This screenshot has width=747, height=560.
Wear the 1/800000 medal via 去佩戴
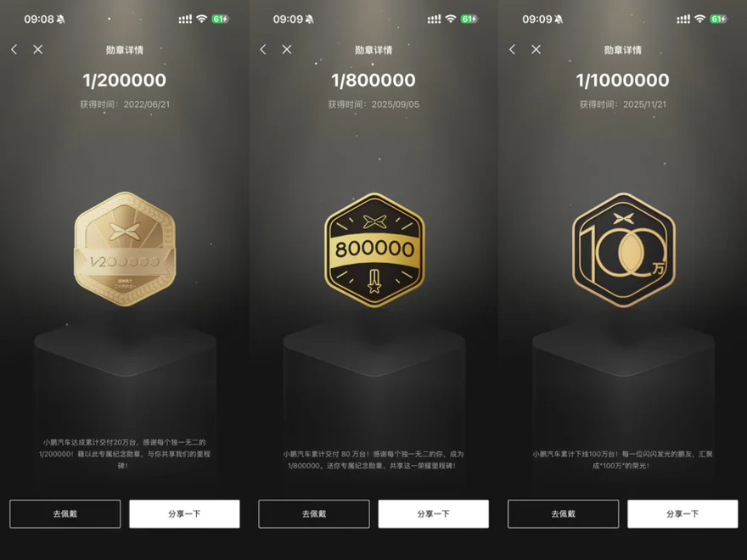click(x=314, y=514)
